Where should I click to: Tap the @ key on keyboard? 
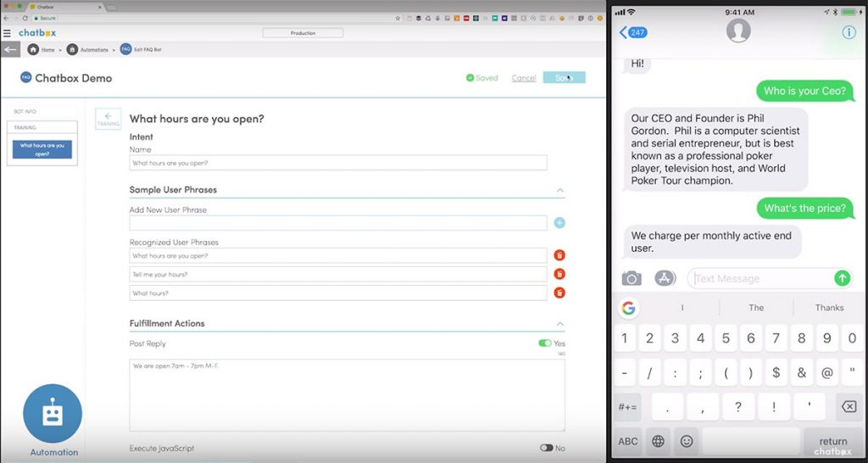point(826,373)
